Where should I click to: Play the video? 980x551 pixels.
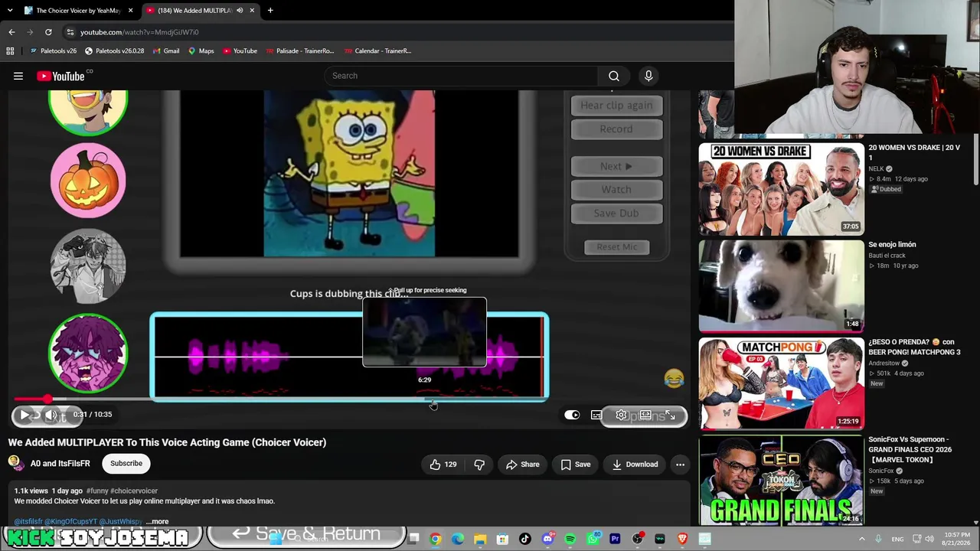tap(24, 415)
